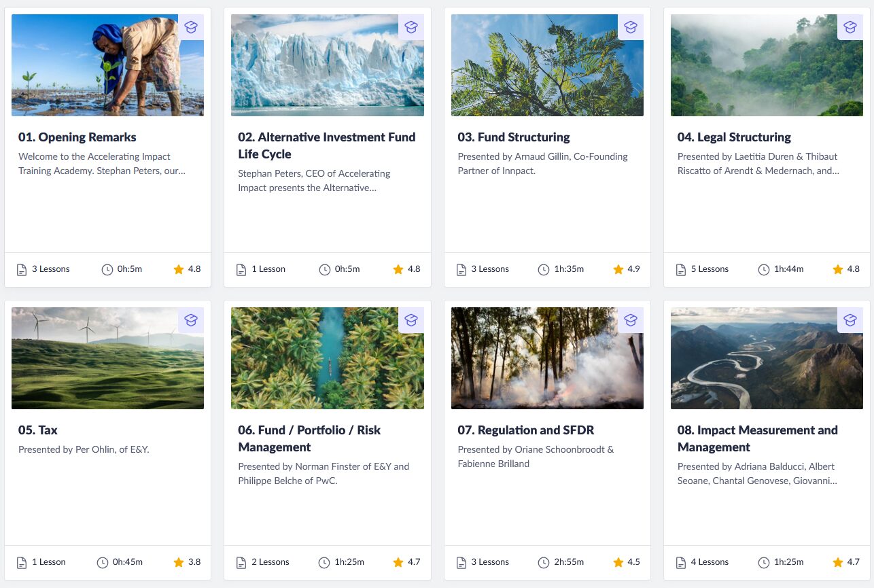Click lessons document icon on Legal Structuring card
The height and width of the screenshot is (588, 874).
681,270
